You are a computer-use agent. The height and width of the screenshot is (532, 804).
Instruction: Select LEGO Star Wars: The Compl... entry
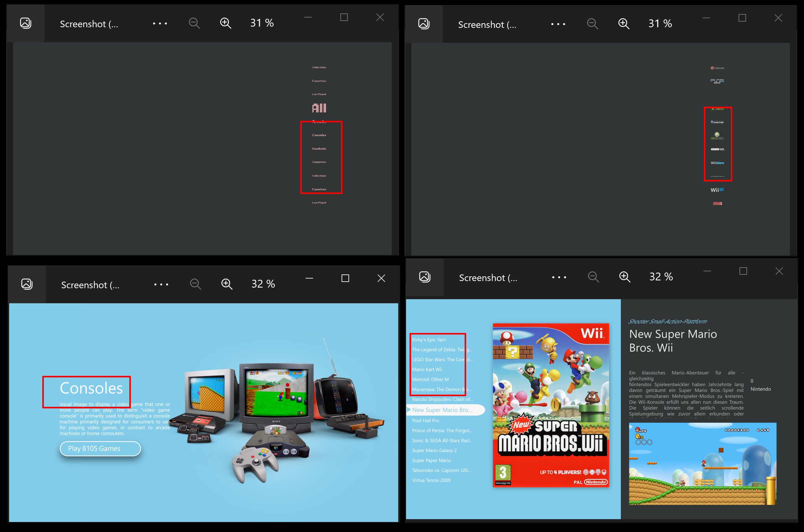coord(442,359)
